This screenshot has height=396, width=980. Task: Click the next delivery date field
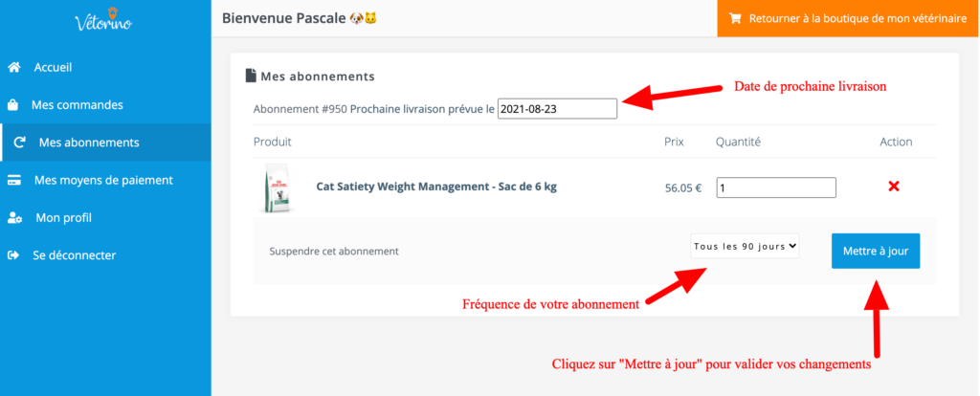(x=558, y=109)
